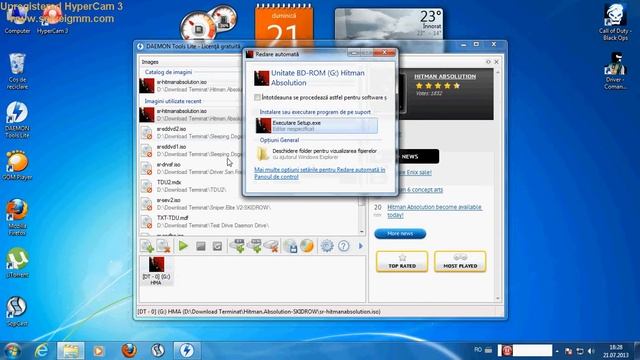Open the Computer desktop icon

[x=17, y=20]
